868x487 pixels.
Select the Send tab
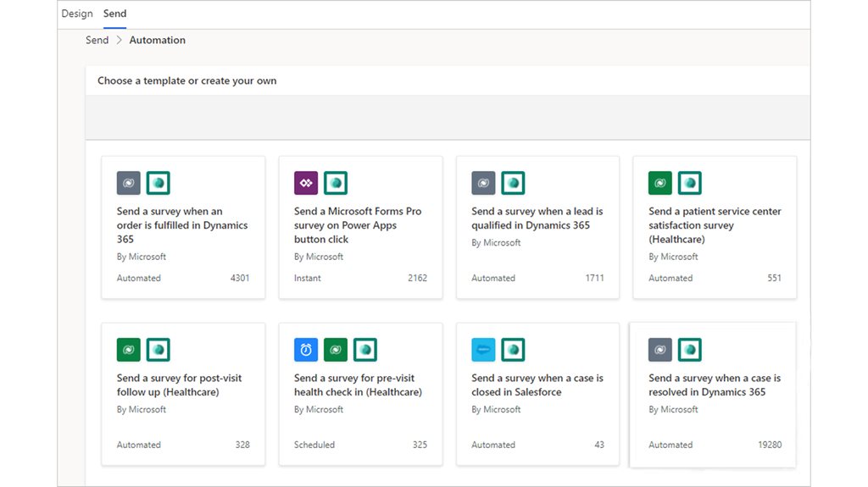coord(114,14)
